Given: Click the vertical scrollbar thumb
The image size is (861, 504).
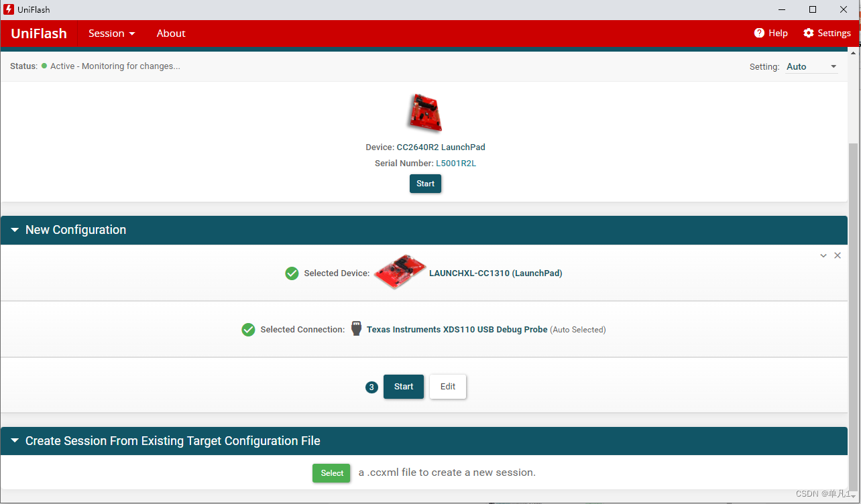Looking at the screenshot, I should pos(854,316).
